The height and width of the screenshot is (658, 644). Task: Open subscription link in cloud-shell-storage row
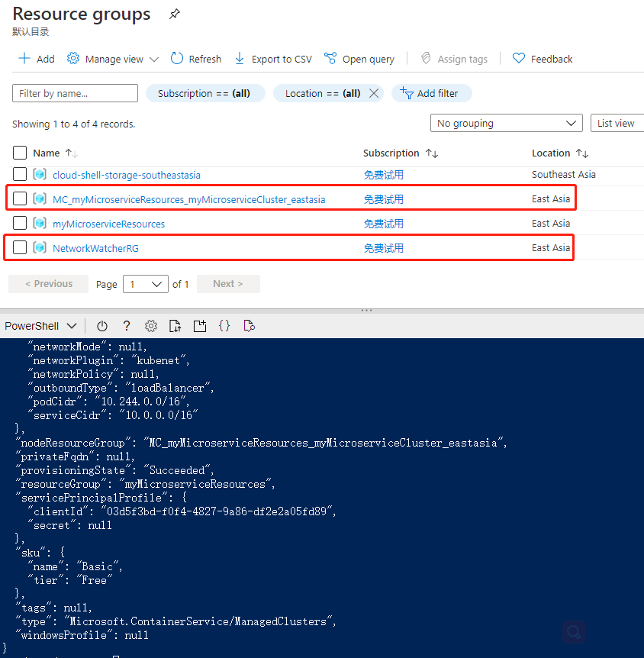pos(384,175)
